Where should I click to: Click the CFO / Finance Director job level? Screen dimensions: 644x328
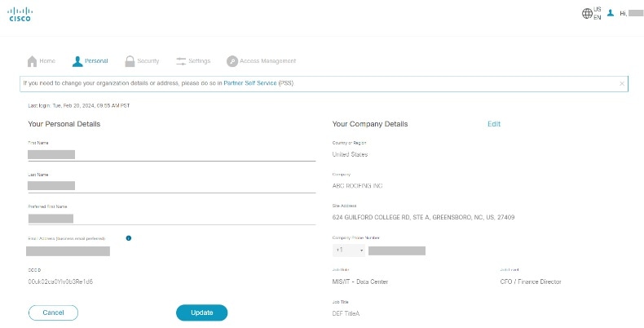click(531, 281)
